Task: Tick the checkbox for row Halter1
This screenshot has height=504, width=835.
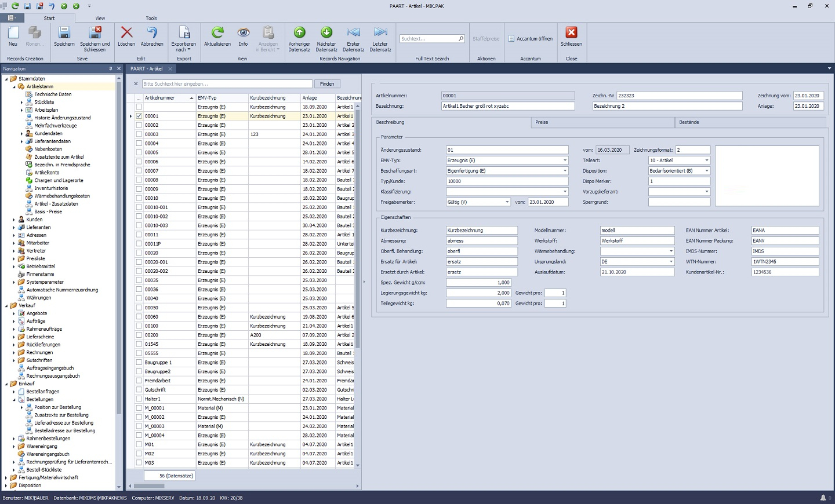Action: tap(139, 399)
